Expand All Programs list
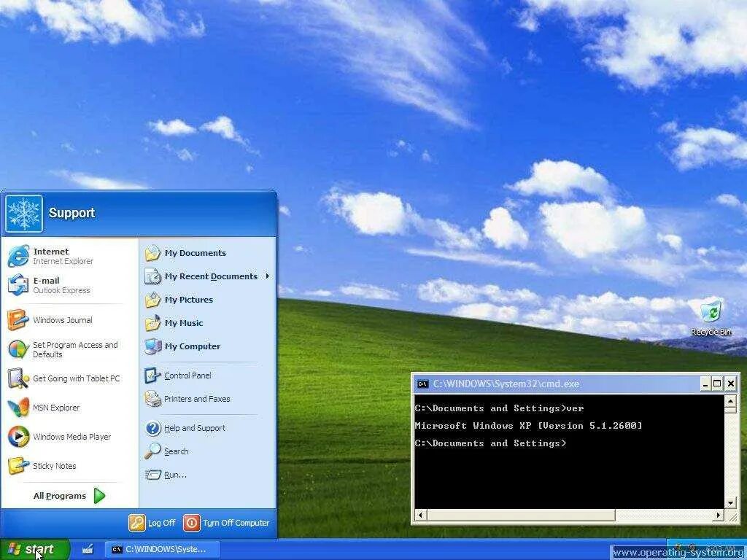The width and height of the screenshot is (747, 560). pos(69,496)
